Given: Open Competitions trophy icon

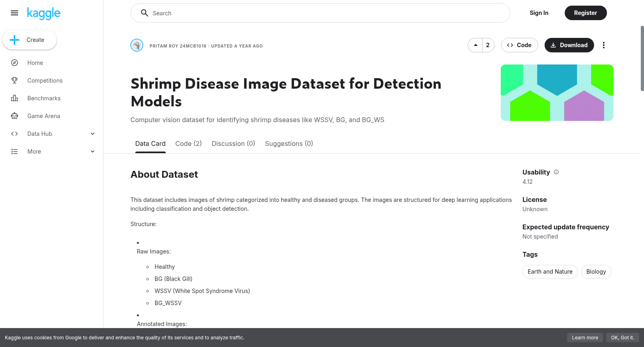Looking at the screenshot, I should [14, 81].
